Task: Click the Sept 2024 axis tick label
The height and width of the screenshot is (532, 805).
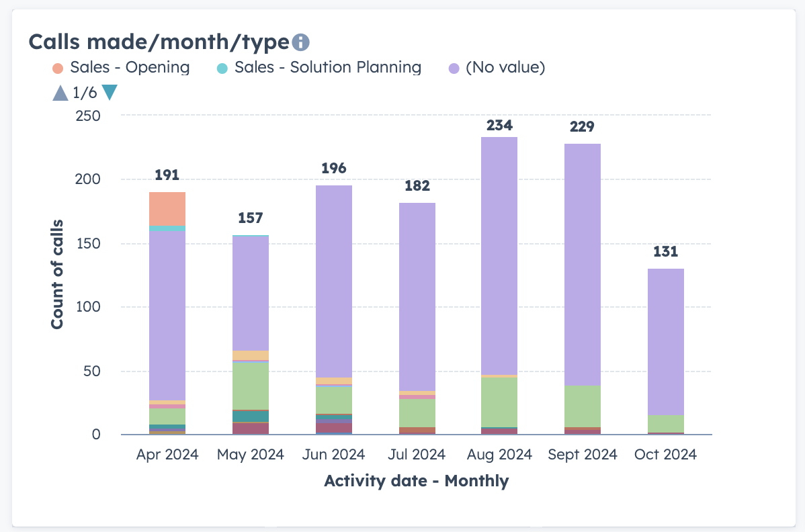Action: [582, 454]
